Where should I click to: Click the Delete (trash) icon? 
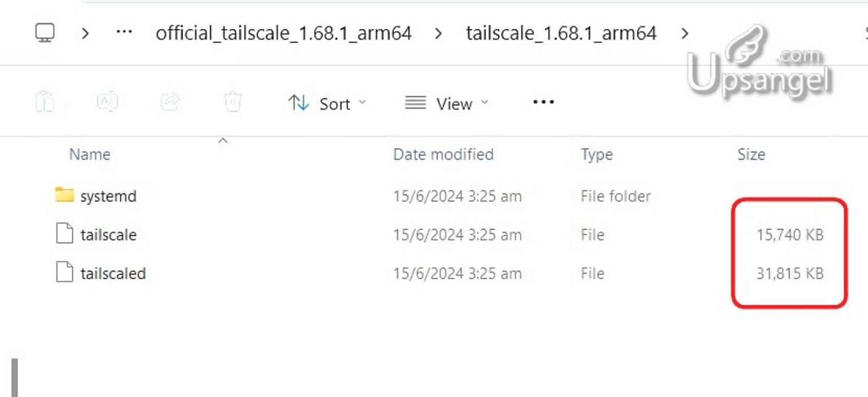tap(232, 102)
